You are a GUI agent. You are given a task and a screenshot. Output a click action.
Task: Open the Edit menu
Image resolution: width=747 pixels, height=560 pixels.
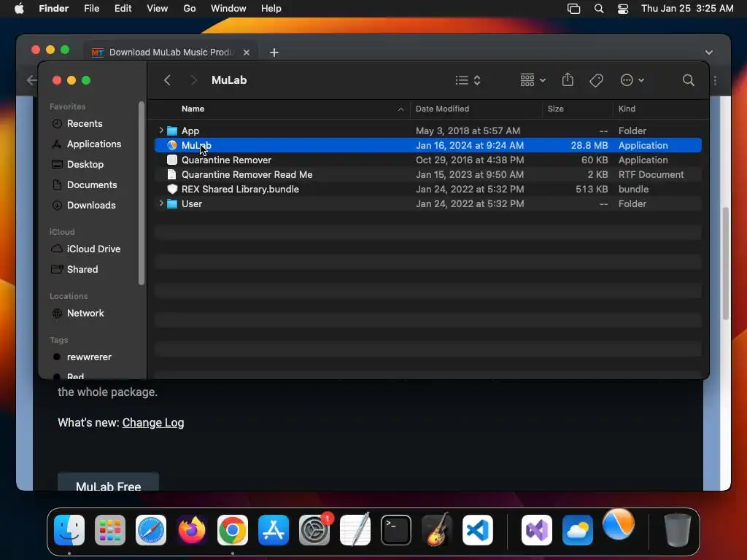pos(123,9)
